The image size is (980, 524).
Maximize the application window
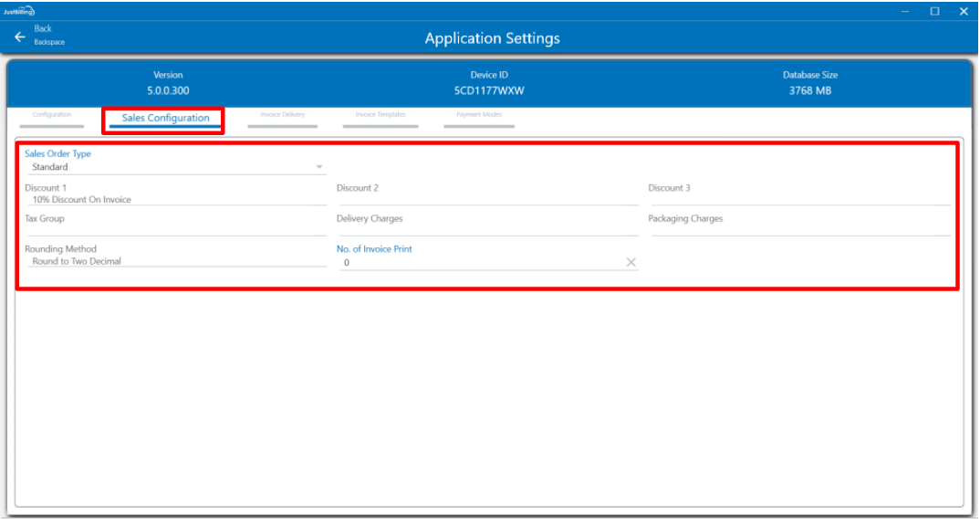934,11
